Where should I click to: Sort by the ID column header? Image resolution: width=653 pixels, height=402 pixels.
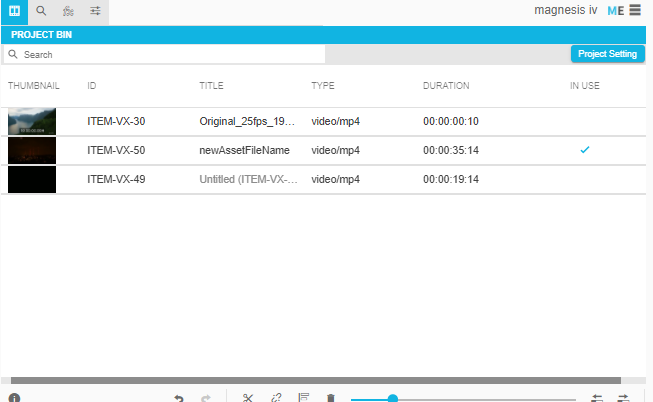(x=92, y=86)
